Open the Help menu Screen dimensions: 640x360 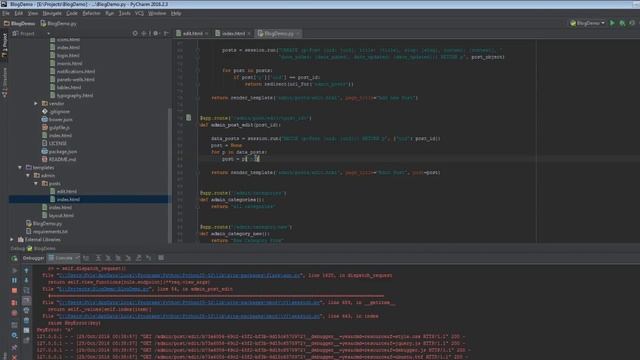pos(176,13)
